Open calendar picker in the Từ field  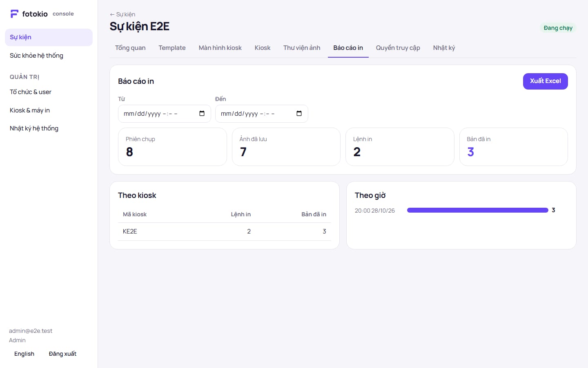tap(202, 114)
